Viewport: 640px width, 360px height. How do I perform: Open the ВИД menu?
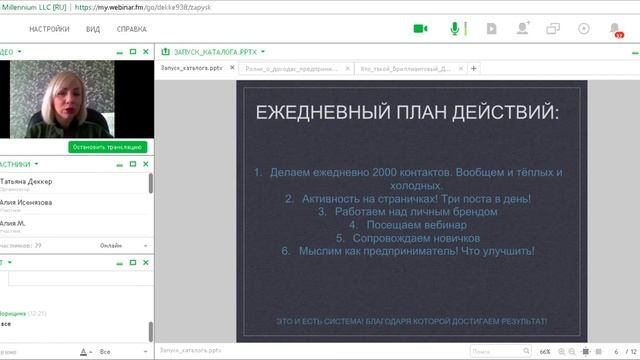[x=93, y=29]
